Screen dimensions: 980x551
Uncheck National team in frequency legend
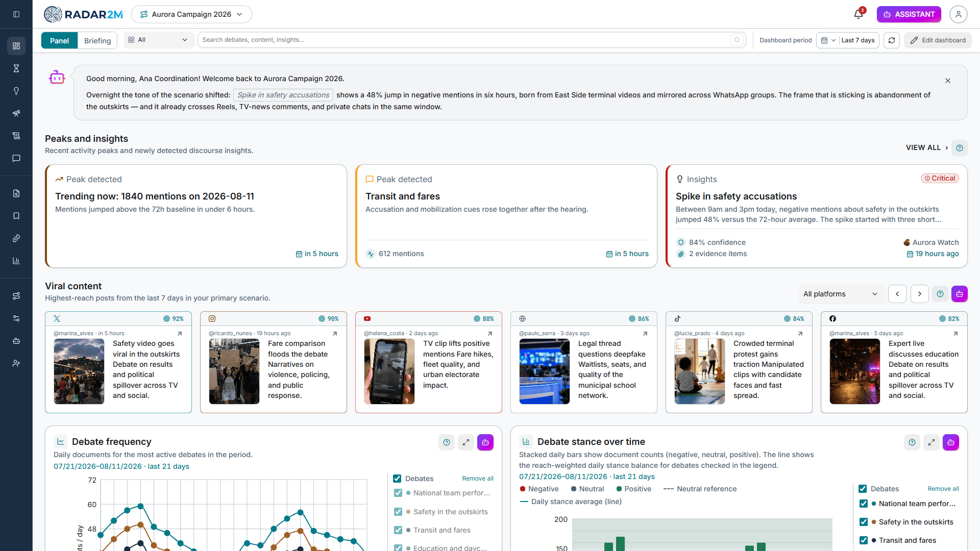398,493
